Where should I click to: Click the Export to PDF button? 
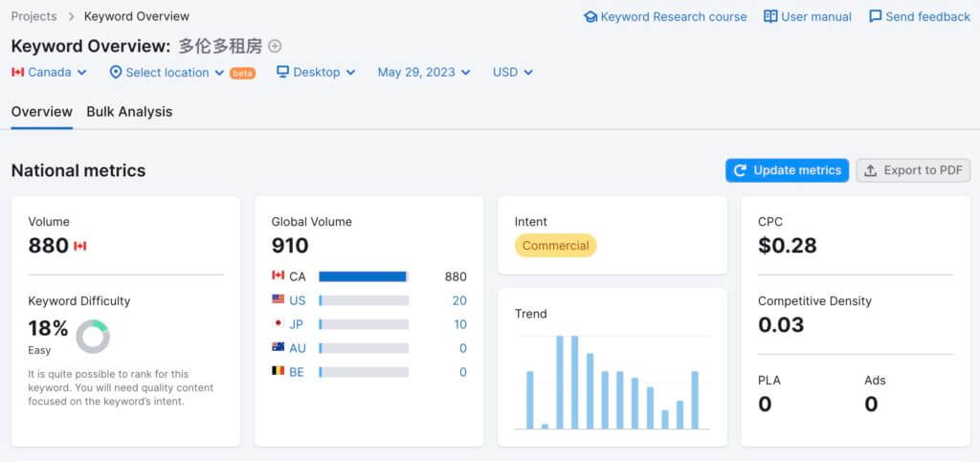pos(913,170)
